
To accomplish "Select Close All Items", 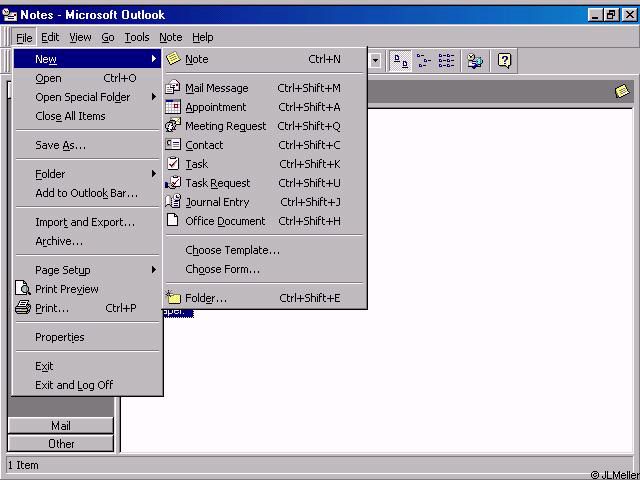I will (x=87, y=116).
